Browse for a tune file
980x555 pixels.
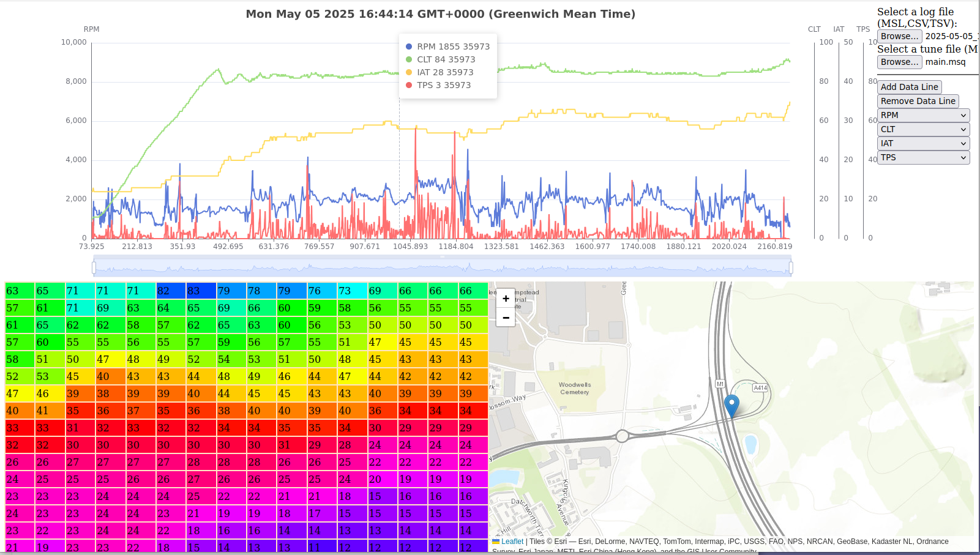point(899,62)
